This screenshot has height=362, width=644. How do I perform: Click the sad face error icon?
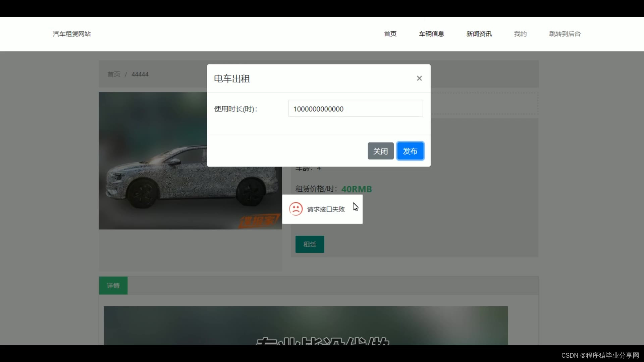[296, 209]
